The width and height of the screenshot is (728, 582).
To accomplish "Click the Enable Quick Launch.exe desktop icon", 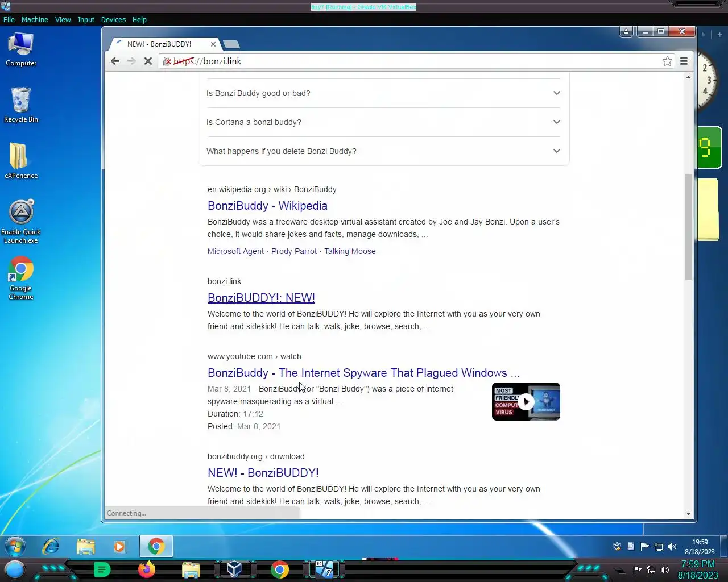I will point(21,222).
